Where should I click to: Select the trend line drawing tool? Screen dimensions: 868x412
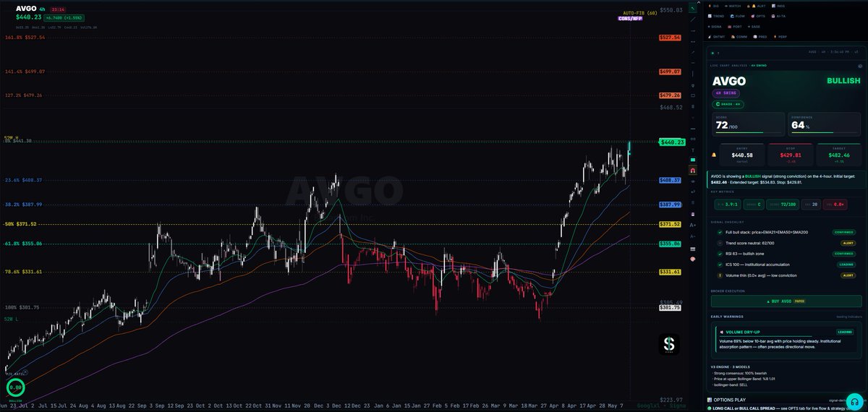[693, 20]
